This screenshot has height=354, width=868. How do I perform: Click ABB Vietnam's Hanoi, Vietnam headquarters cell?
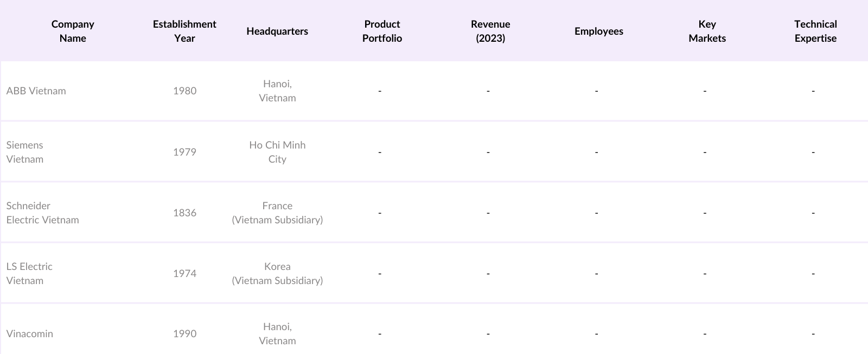tap(277, 91)
